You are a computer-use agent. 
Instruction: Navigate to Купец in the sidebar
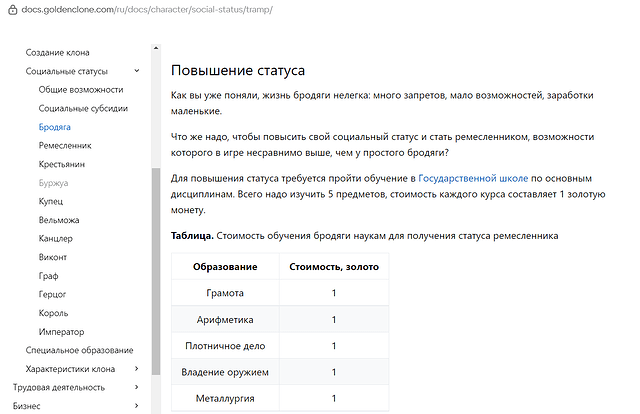click(x=51, y=202)
